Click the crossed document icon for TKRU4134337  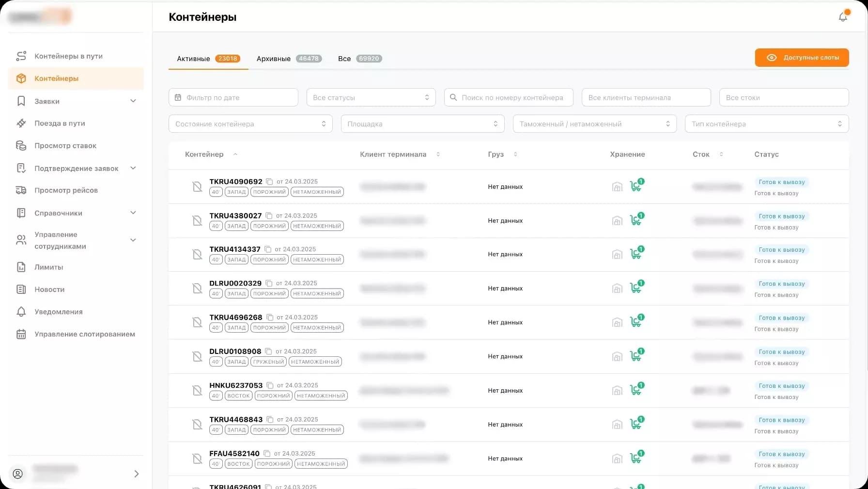[x=197, y=254]
